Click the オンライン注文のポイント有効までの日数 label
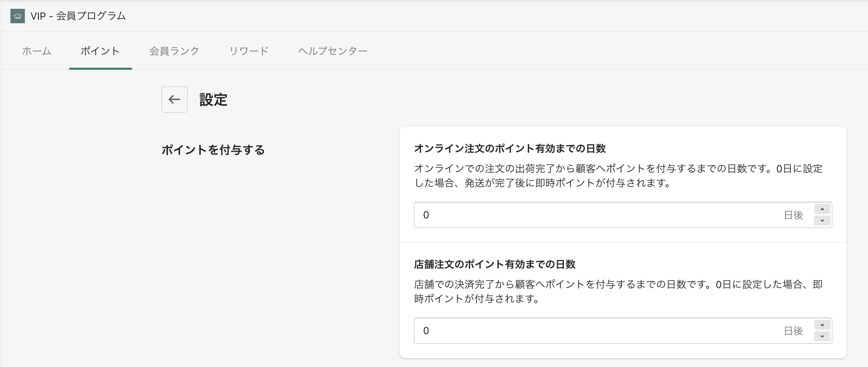 (x=510, y=149)
